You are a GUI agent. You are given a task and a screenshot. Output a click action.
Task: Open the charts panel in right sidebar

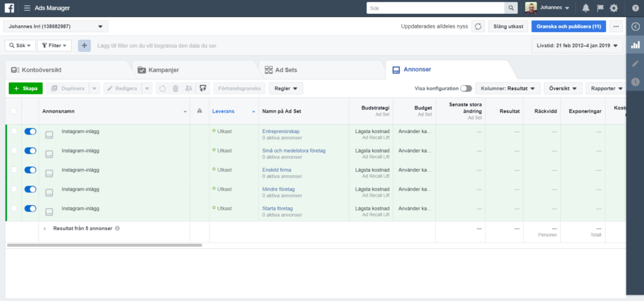[635, 45]
